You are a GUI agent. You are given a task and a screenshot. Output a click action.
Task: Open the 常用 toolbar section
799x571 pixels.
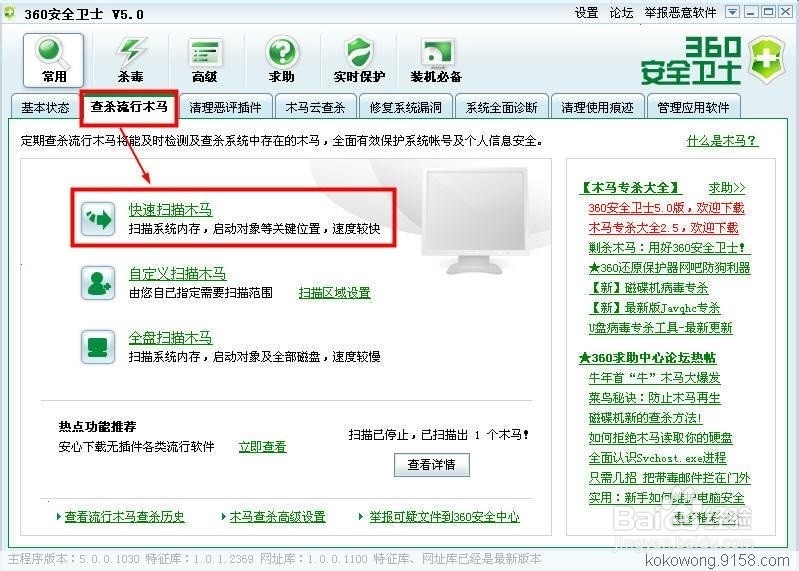click(x=54, y=60)
